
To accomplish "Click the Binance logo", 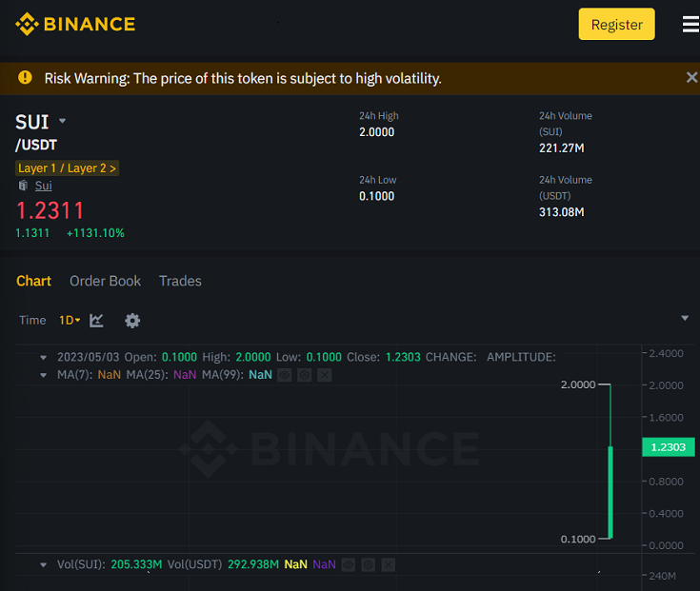I will point(75,24).
